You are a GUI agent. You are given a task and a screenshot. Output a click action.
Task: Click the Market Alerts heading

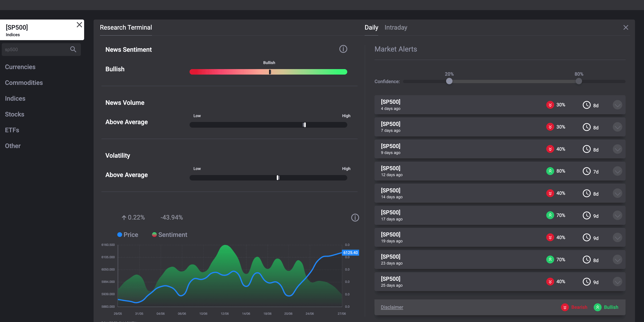pyautogui.click(x=396, y=49)
